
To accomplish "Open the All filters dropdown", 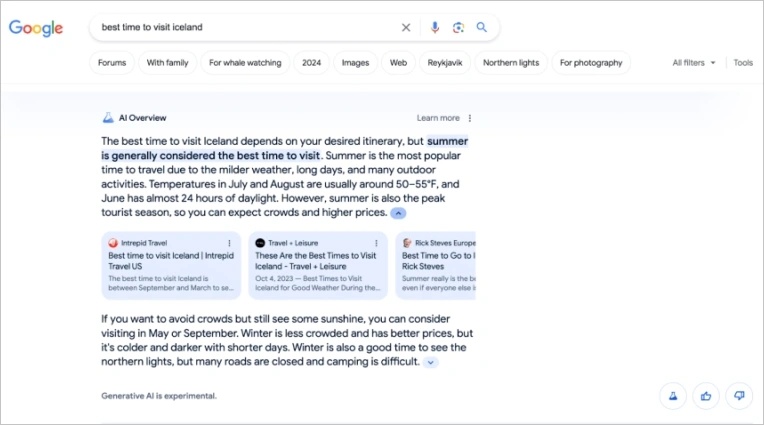I will tap(694, 62).
